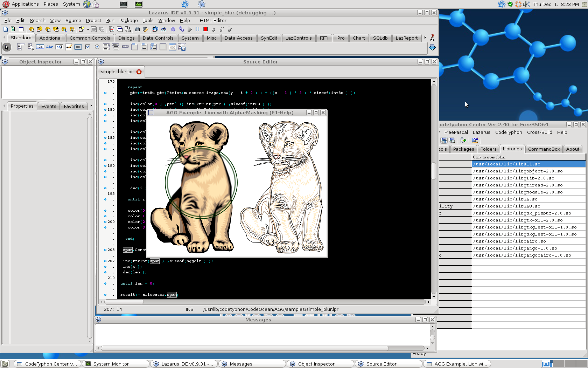
Task: Pause the debugging session
Action: [x=197, y=29]
